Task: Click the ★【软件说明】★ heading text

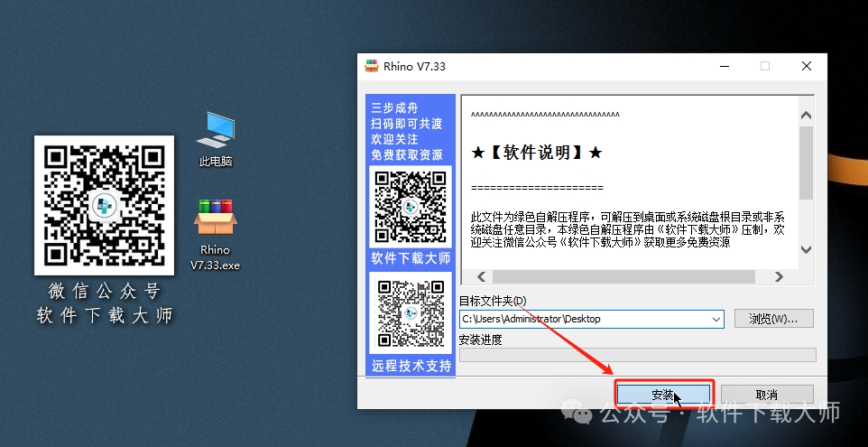Action: click(537, 153)
